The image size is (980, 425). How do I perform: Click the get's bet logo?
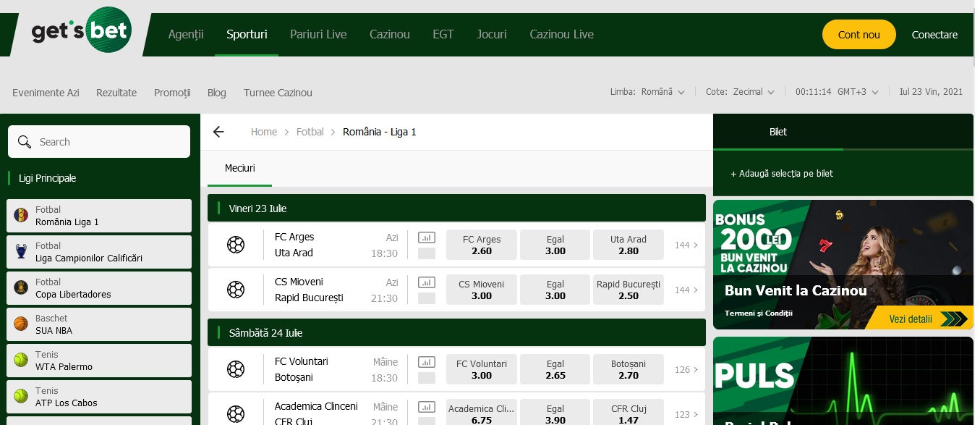(80, 30)
